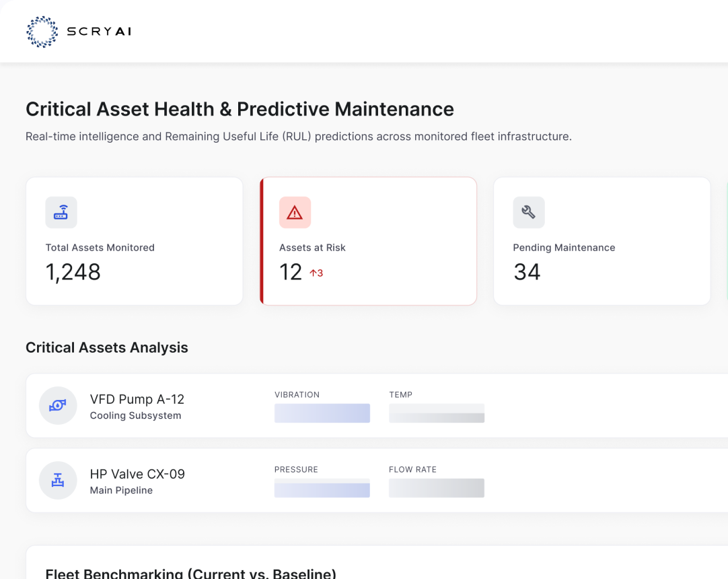Click the SCRYAI brand name text
The image size is (728, 579).
click(99, 32)
